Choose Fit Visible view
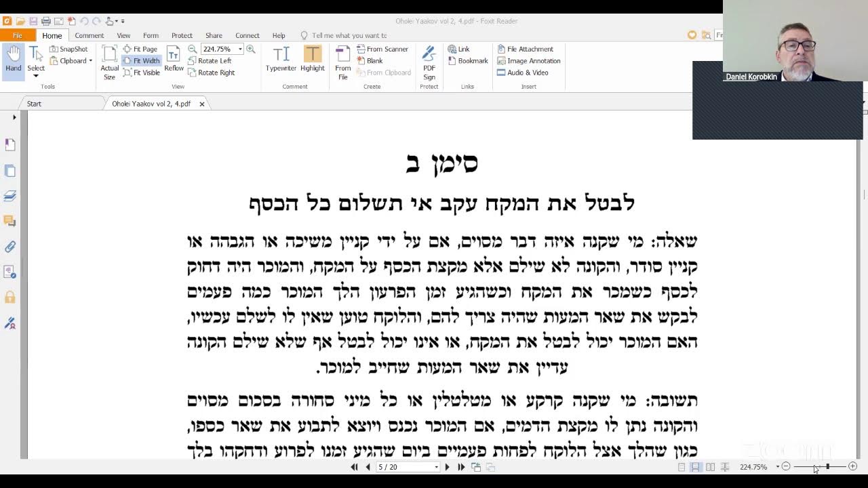Screen dimensions: 868x488 tap(142, 73)
